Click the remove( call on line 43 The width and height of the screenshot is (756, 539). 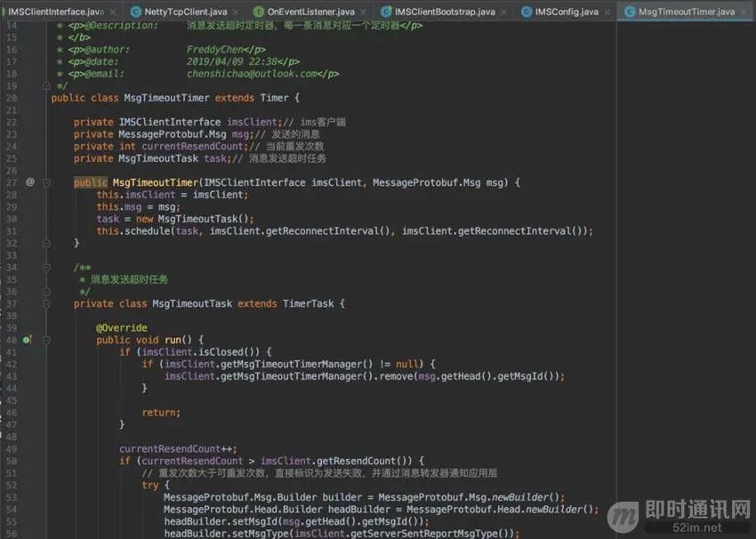point(398,376)
